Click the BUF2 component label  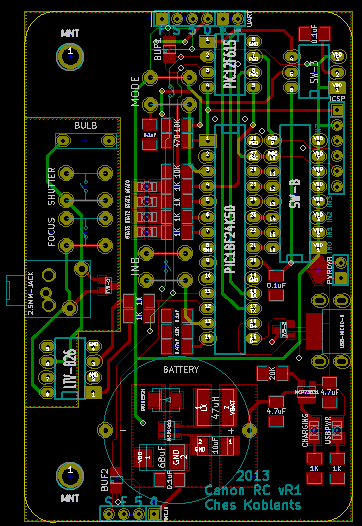[x=105, y=480]
